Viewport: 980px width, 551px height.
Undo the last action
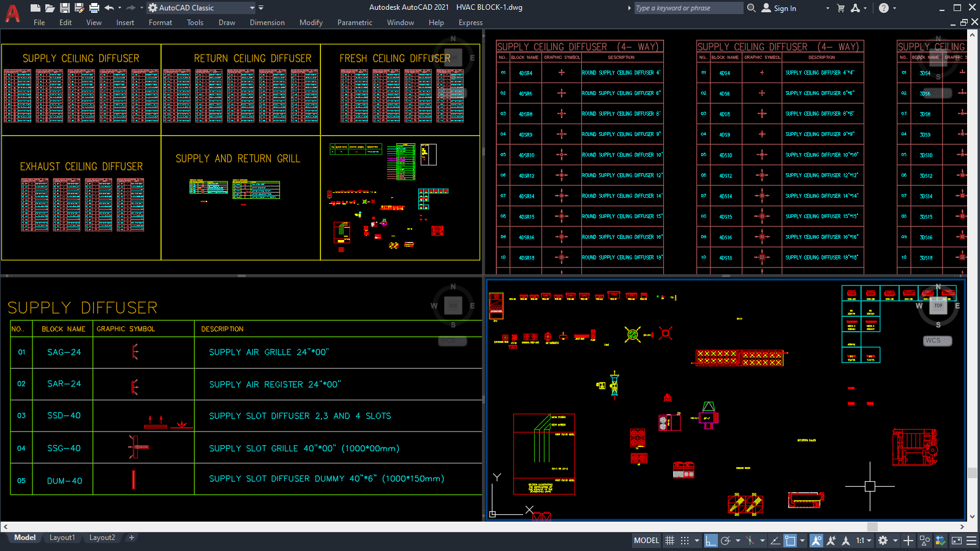(108, 7)
